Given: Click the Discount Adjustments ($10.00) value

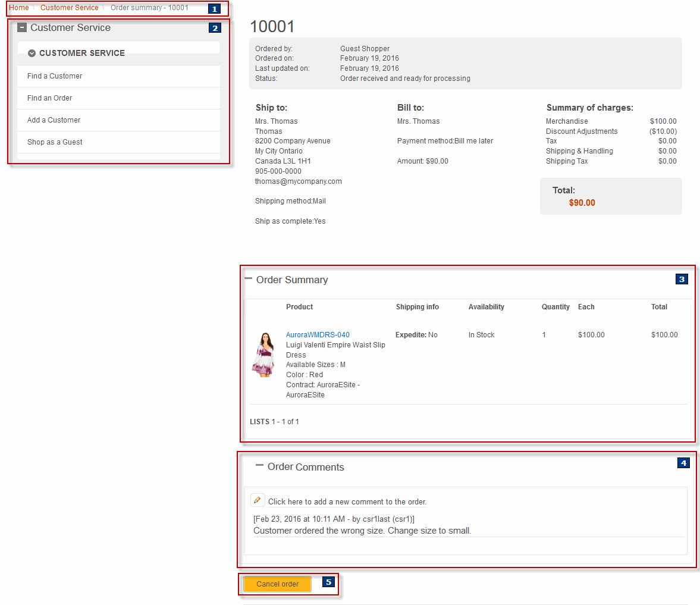Looking at the screenshot, I should point(663,131).
